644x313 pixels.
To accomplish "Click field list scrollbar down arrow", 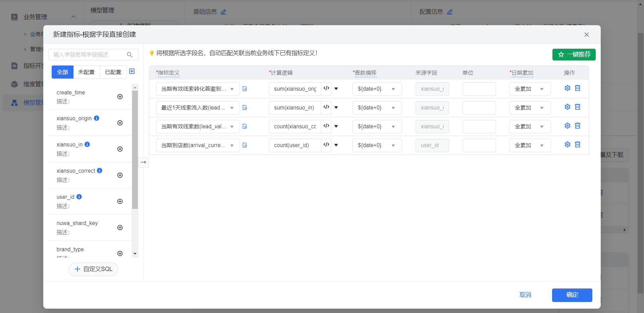I will 135,254.
